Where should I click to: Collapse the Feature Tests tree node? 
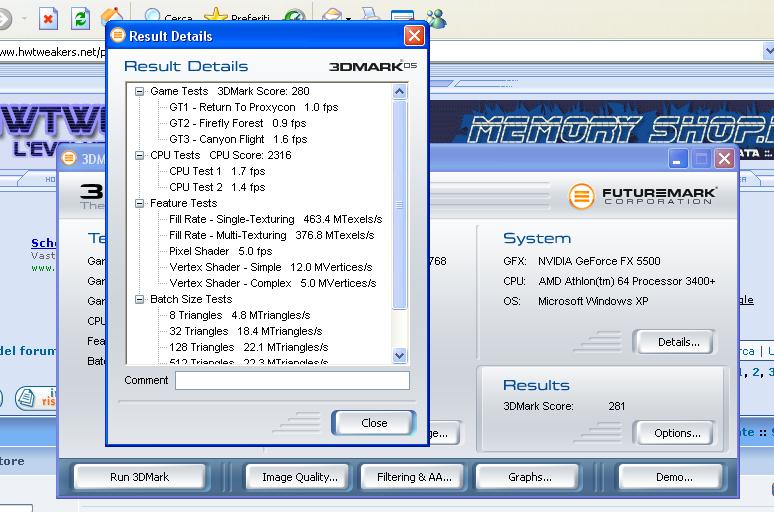coord(140,203)
